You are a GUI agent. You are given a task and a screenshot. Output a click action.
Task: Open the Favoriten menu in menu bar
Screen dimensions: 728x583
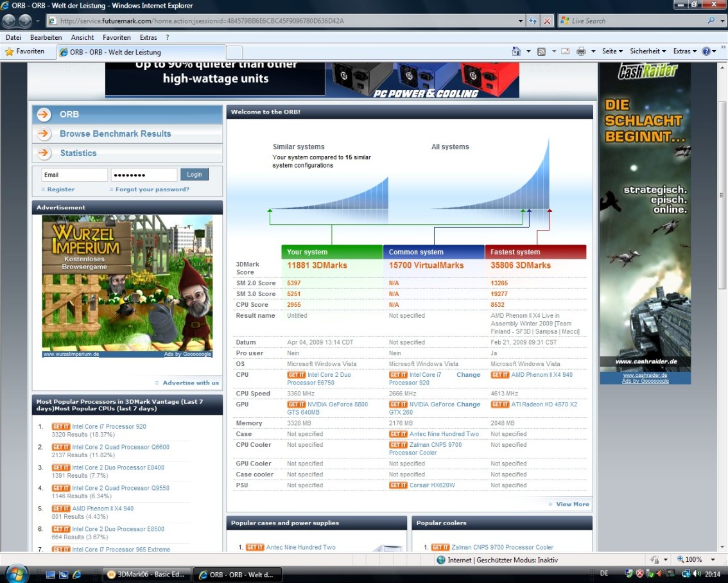pyautogui.click(x=117, y=38)
